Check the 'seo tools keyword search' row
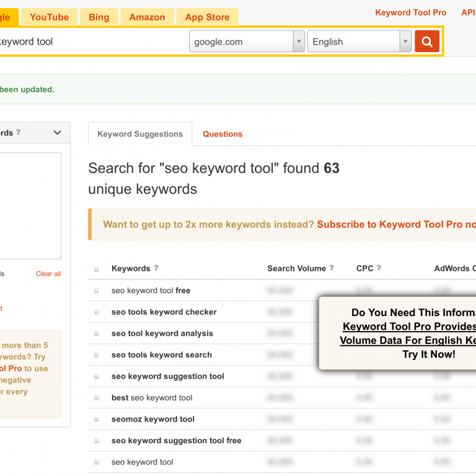Viewport: 476px width, 476px height. pyautogui.click(x=96, y=355)
